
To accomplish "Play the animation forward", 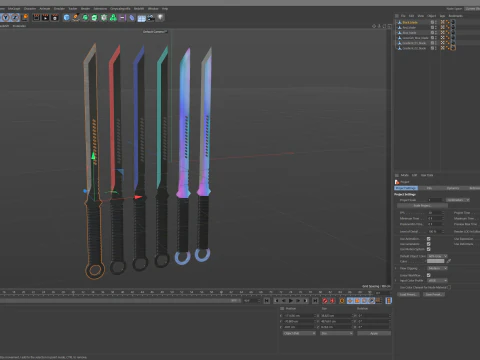I will pos(291,301).
